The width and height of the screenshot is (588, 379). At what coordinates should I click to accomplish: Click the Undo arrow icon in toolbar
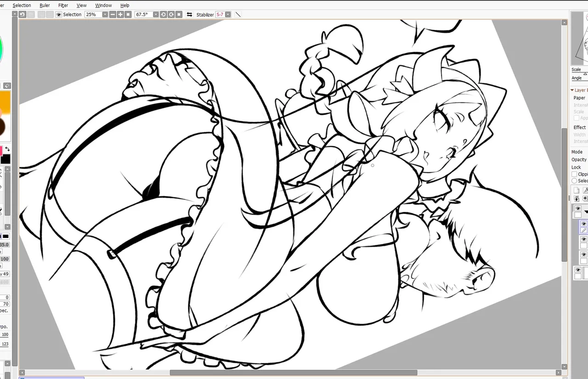23,15
